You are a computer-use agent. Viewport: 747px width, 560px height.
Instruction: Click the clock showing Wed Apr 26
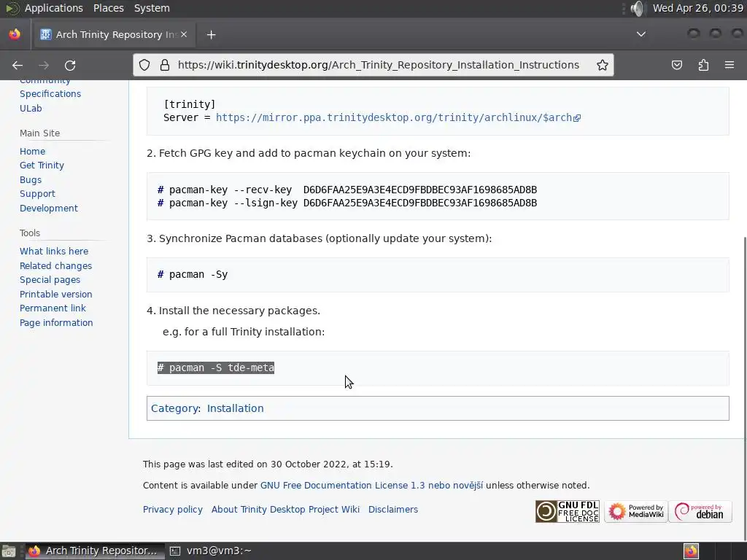(x=697, y=8)
